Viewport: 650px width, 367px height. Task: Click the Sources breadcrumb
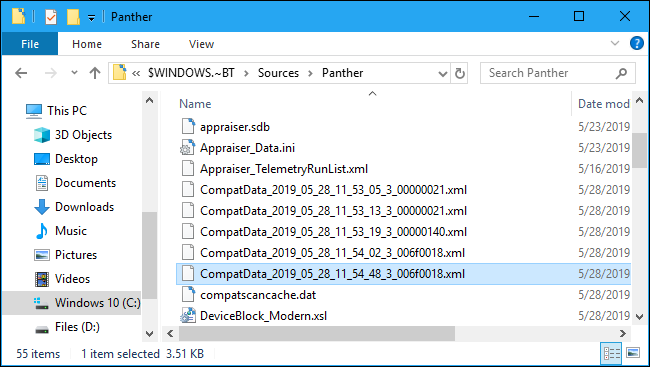tap(278, 73)
